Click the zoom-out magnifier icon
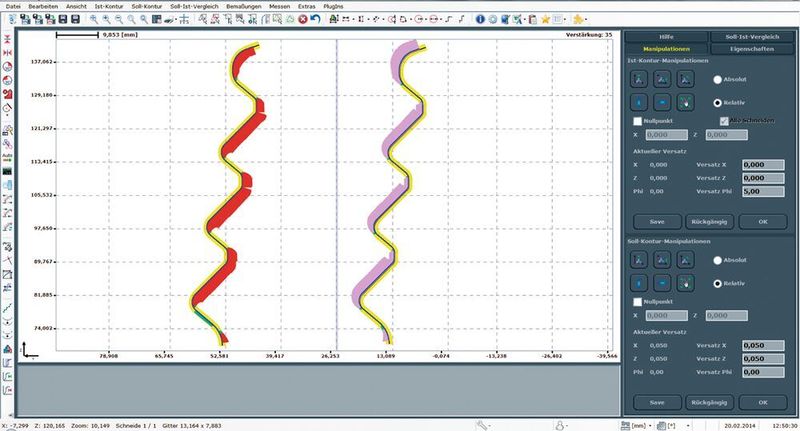The height and width of the screenshot is (431, 800). 119,19
